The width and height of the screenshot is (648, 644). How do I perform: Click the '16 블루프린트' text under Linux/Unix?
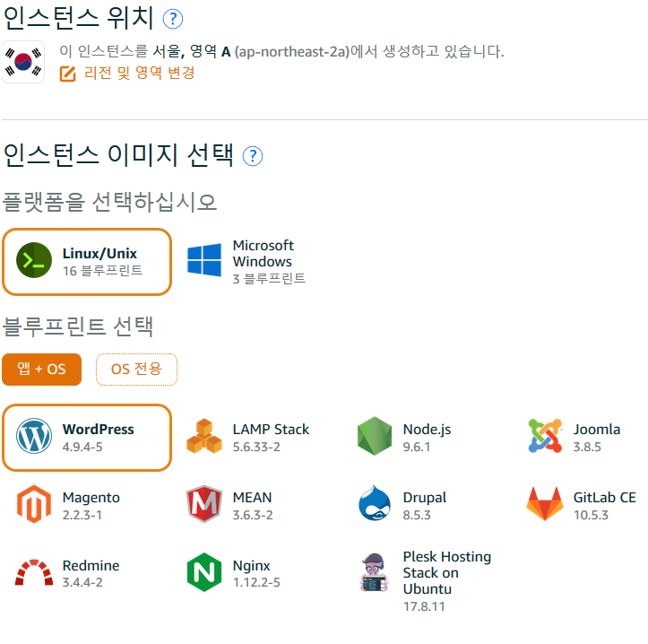pyautogui.click(x=102, y=271)
